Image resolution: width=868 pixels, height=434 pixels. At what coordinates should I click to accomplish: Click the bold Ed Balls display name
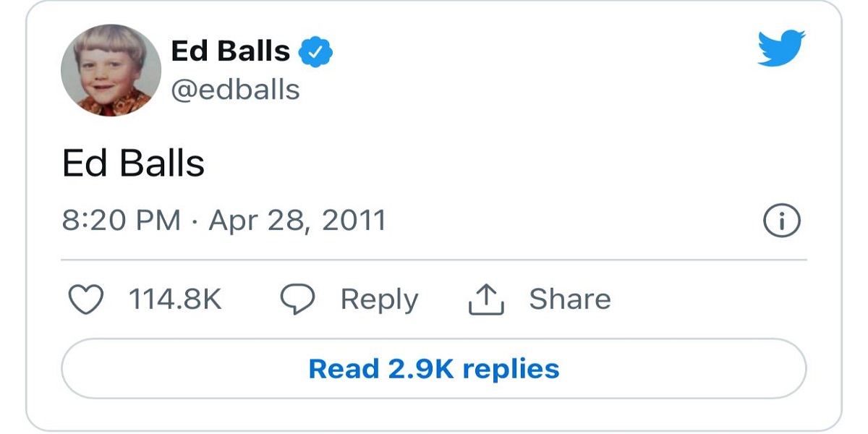click(230, 52)
